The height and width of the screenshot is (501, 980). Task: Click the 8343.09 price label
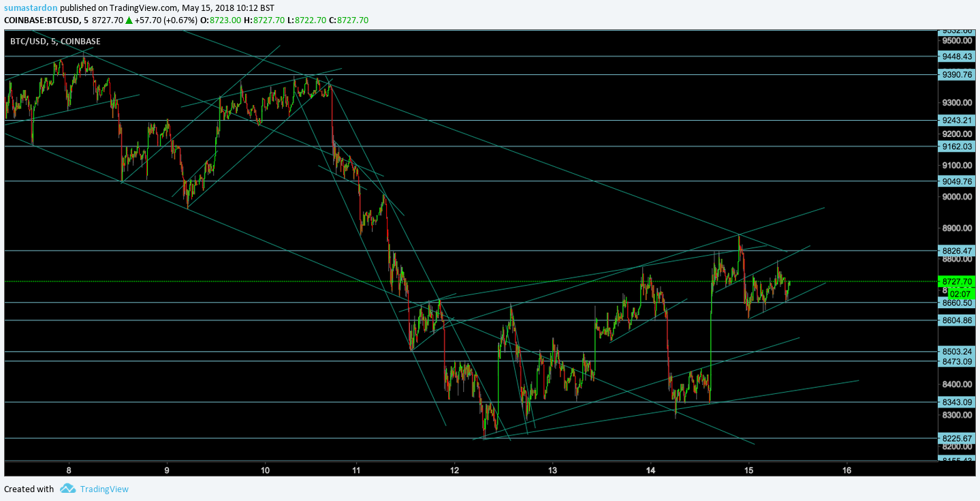958,402
